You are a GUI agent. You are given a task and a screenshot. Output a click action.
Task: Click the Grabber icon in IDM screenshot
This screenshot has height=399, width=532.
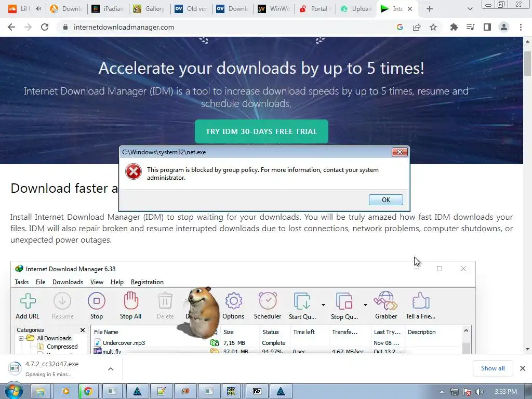click(386, 301)
